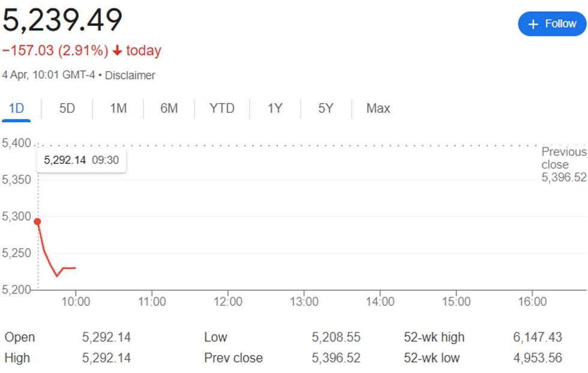The height and width of the screenshot is (373, 588).
Task: Select the 6M range tab
Action: coord(169,109)
